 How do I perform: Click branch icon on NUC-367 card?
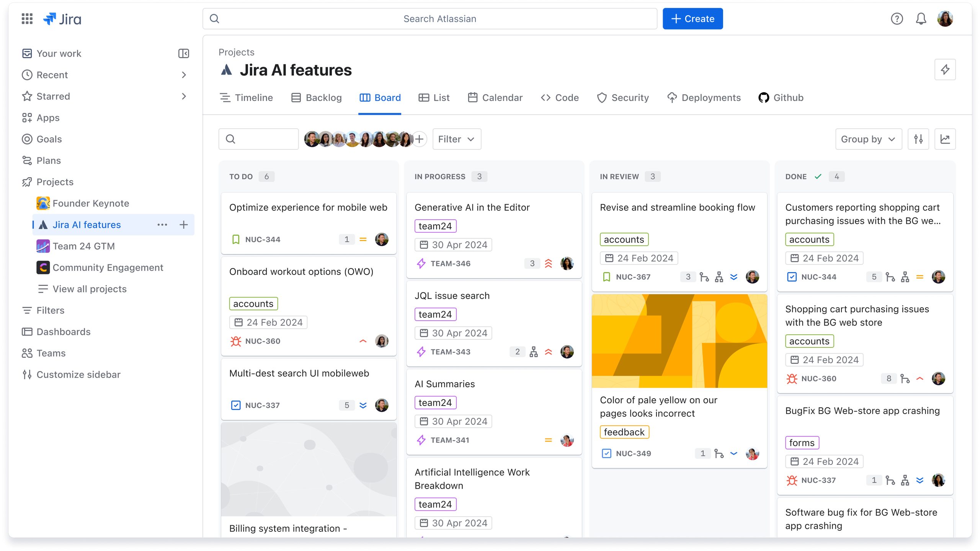pos(704,277)
